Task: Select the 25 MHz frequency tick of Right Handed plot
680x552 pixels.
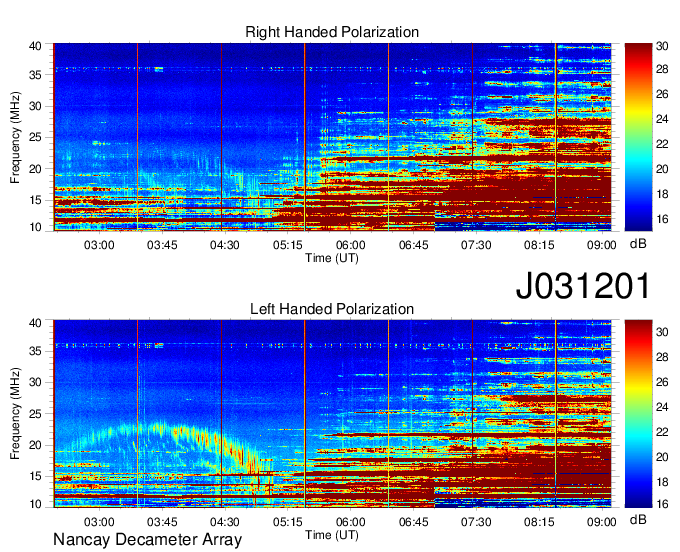Action: click(x=35, y=137)
